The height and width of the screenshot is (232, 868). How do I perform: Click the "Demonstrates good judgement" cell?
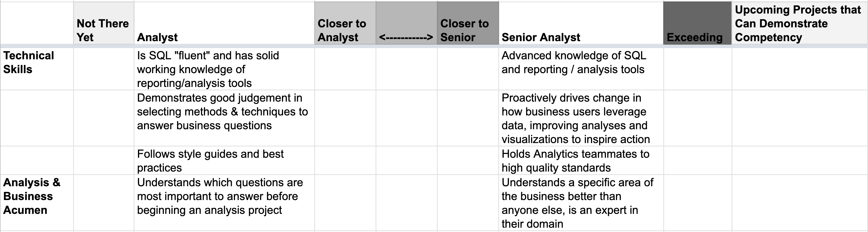[x=224, y=118]
